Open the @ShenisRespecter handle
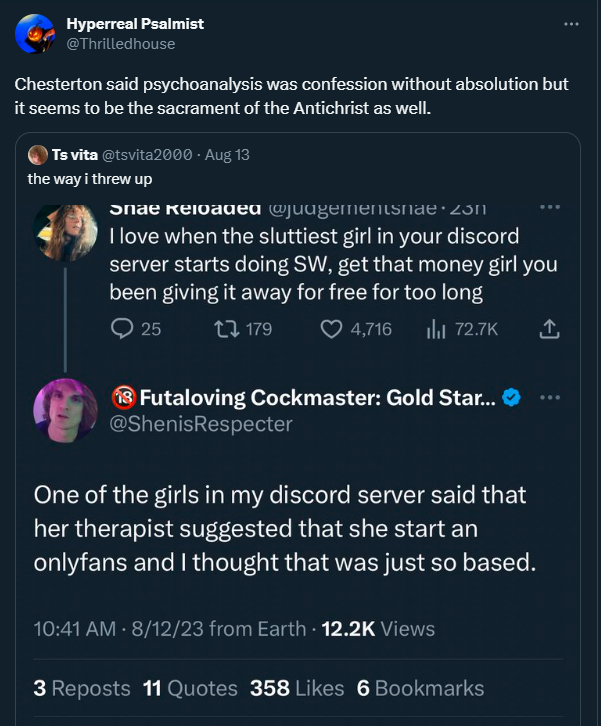Viewport: 601px width, 726px height. pos(203,424)
